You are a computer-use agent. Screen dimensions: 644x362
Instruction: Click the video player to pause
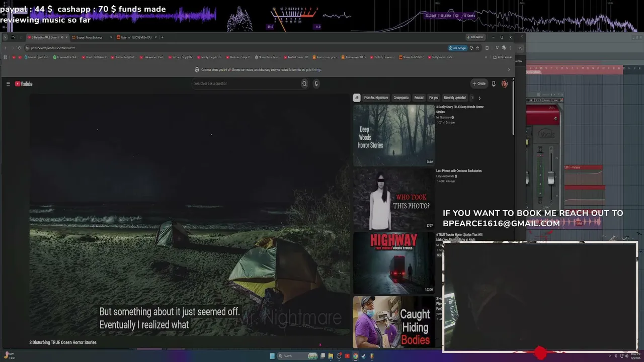(190, 215)
